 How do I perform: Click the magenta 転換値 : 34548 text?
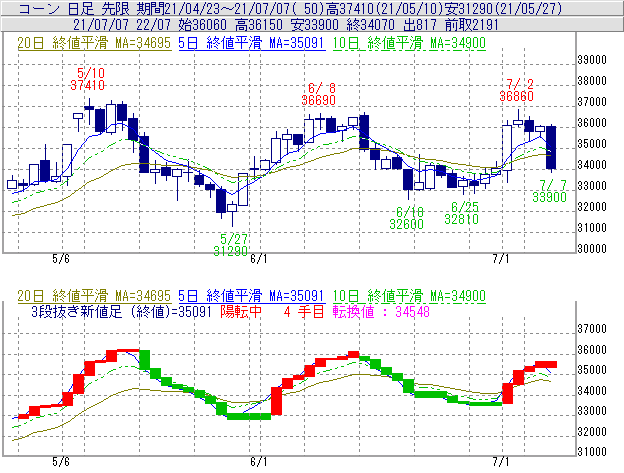click(381, 311)
